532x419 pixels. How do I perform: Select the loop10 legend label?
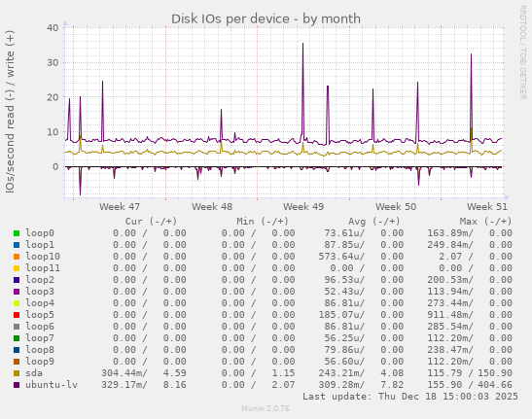point(43,256)
